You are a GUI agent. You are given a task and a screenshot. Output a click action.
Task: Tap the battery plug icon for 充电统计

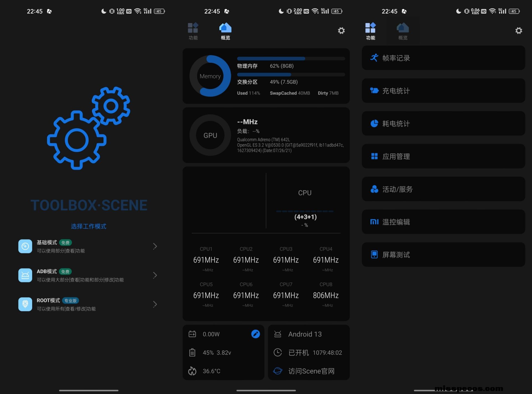point(374,91)
